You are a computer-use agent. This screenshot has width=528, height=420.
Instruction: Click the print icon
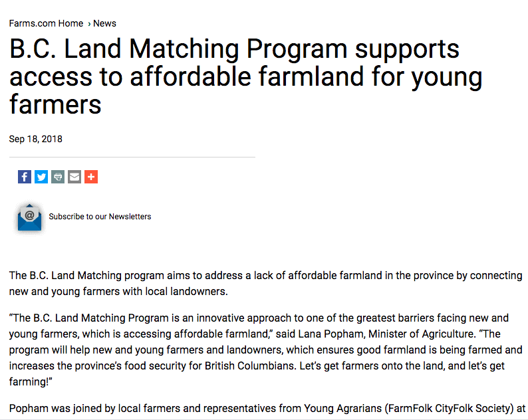[x=58, y=177]
